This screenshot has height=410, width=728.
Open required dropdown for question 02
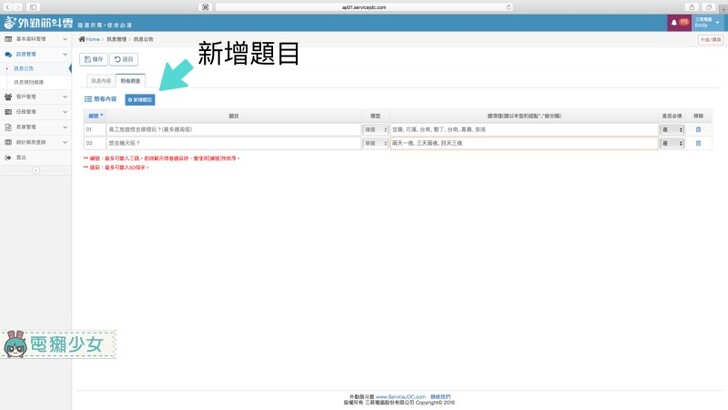[x=672, y=143]
